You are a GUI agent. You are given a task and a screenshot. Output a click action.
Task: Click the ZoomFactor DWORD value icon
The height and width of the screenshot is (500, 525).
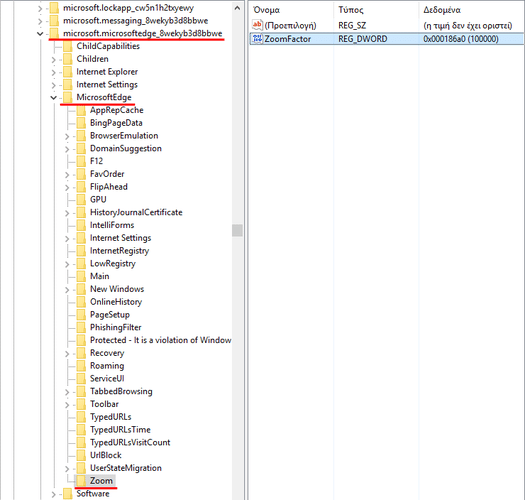pyautogui.click(x=257, y=39)
